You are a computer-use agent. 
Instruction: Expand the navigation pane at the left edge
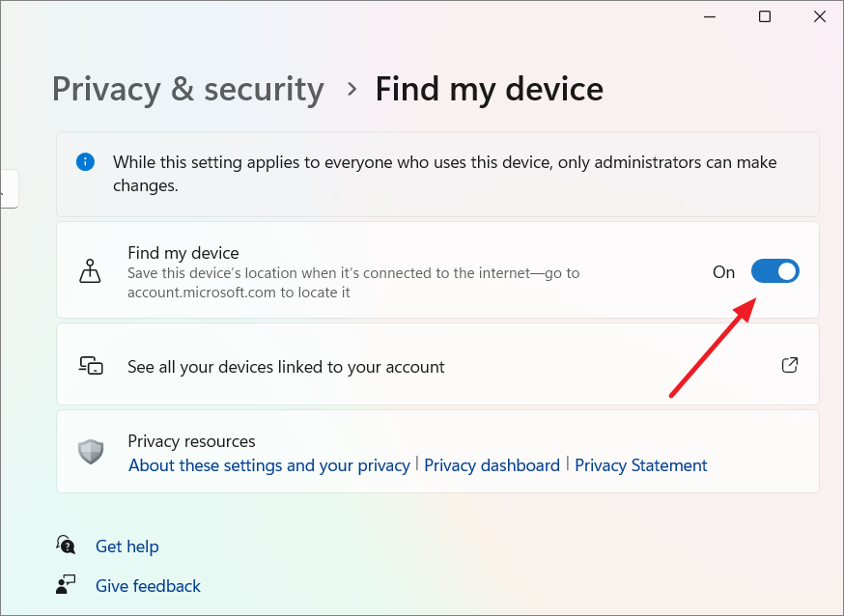9,189
